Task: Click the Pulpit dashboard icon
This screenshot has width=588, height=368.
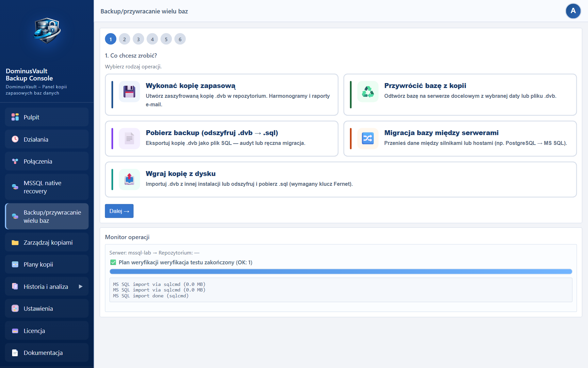Action: [15, 117]
